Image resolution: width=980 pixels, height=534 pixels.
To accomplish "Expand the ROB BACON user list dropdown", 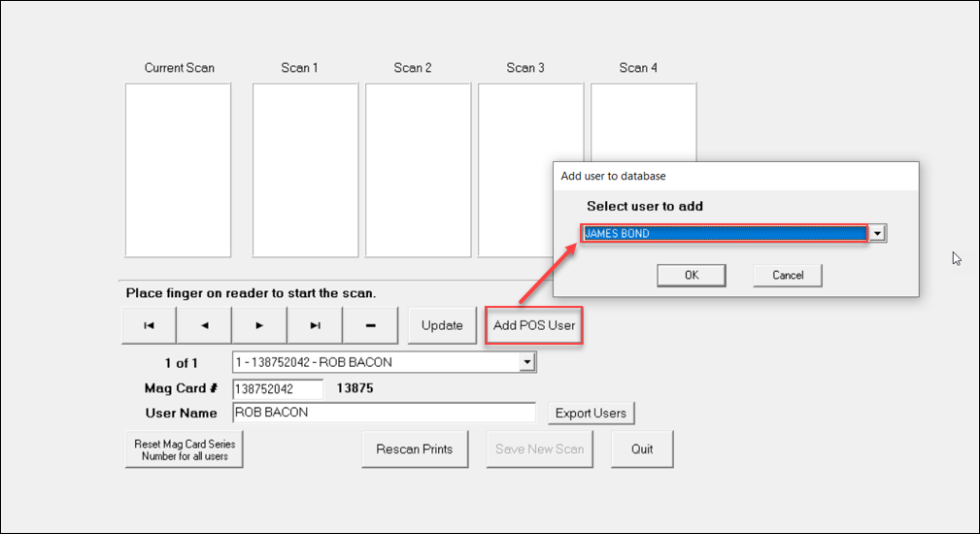I will coord(527,362).
